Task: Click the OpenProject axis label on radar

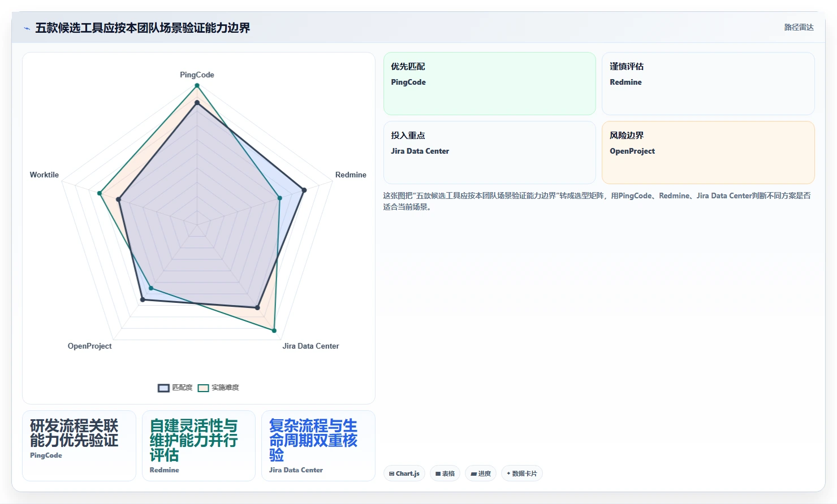Action: coord(89,346)
